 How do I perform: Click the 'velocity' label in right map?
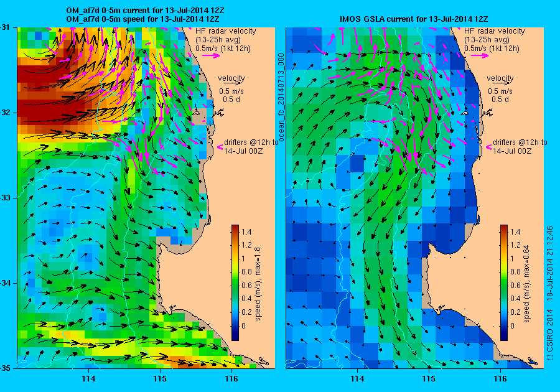[x=500, y=78]
